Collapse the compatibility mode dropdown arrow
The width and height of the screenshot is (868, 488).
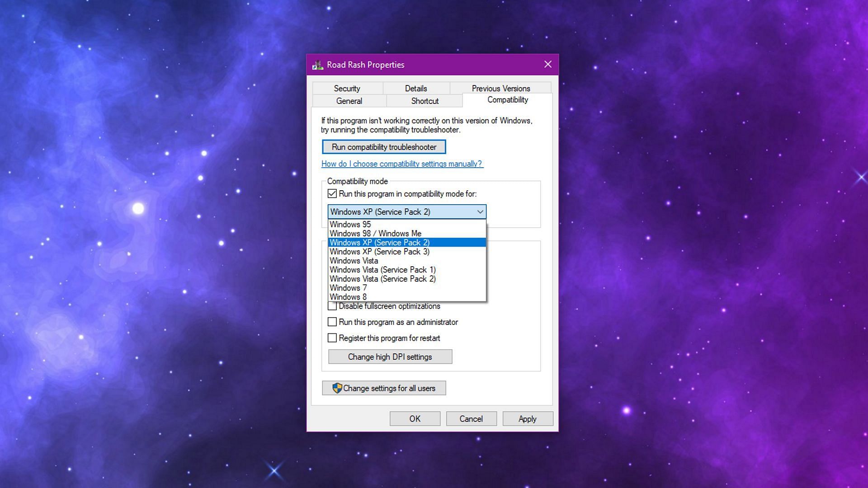480,212
